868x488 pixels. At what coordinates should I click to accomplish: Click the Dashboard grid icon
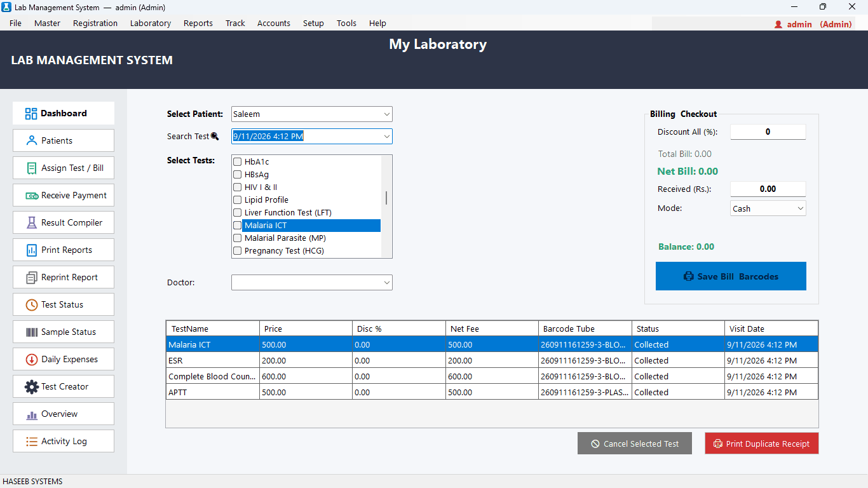click(31, 114)
